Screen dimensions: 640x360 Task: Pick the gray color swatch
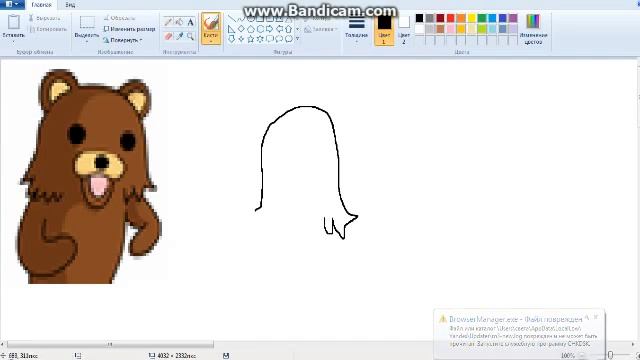430,18
